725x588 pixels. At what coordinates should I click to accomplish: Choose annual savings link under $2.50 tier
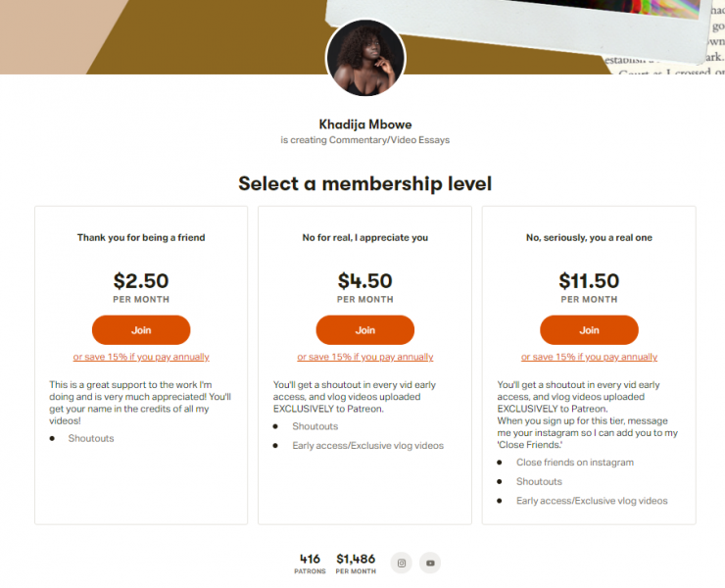[141, 357]
